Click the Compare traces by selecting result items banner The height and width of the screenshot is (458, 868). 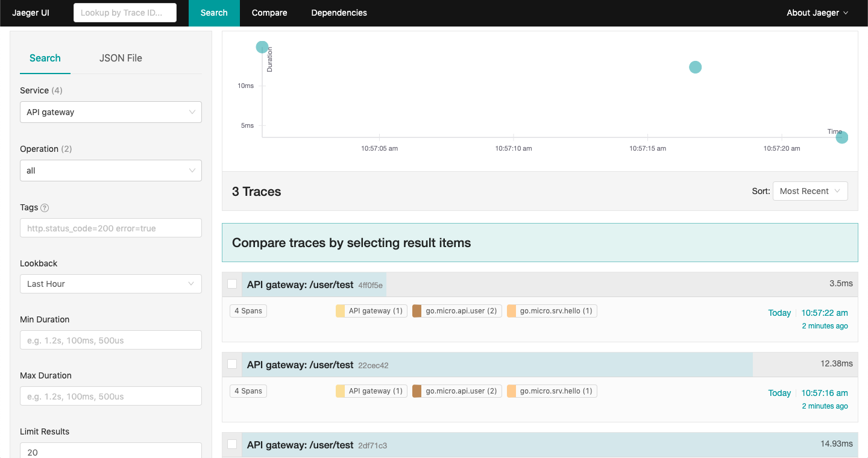pyautogui.click(x=540, y=243)
